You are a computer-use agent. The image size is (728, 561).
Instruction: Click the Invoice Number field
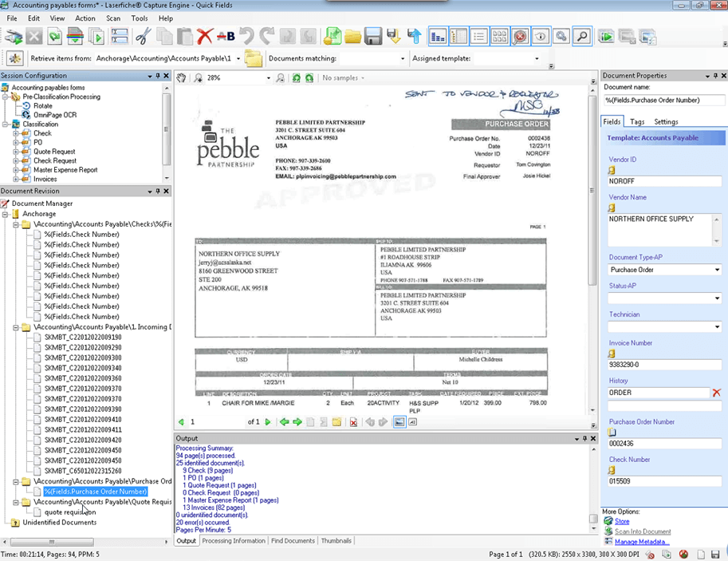pyautogui.click(x=664, y=365)
